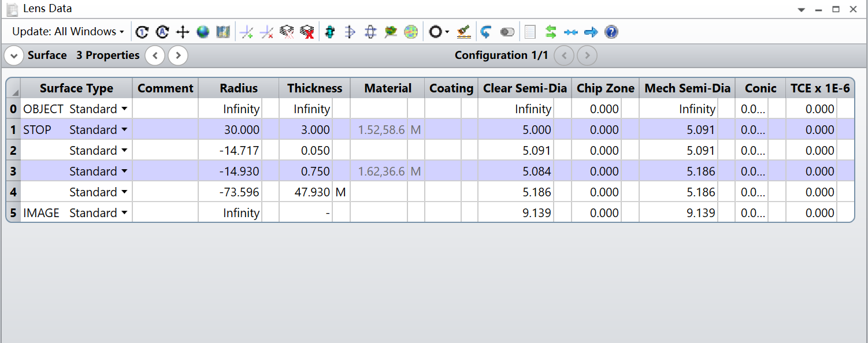
Task: Click the Radius column header
Action: (x=238, y=88)
